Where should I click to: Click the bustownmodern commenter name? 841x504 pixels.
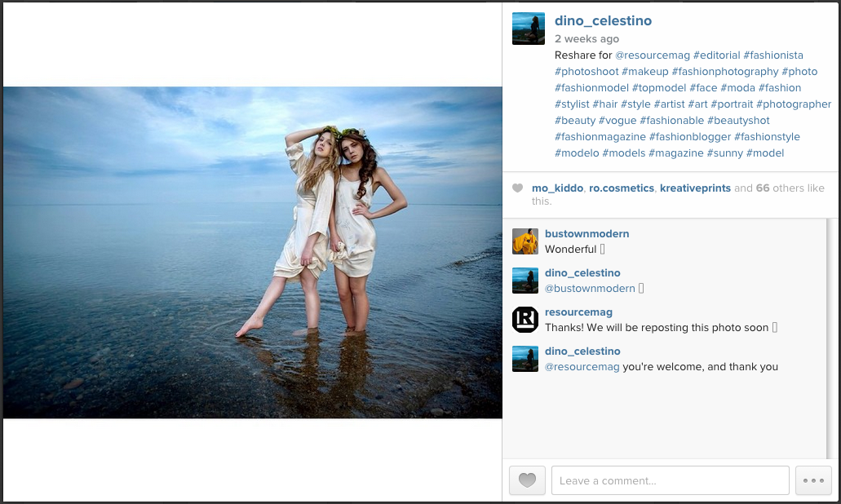pyautogui.click(x=586, y=234)
